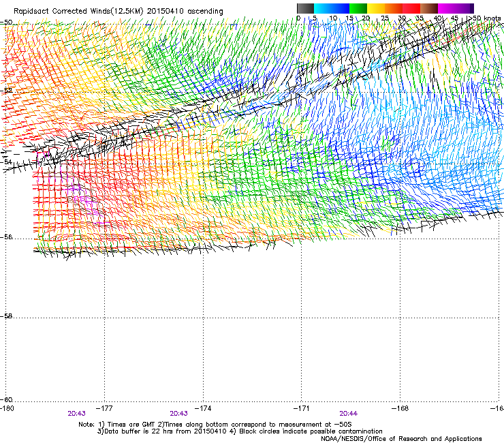Click the '25' legend scale number
This screenshot has width=504, height=443.
pyautogui.click(x=385, y=18)
